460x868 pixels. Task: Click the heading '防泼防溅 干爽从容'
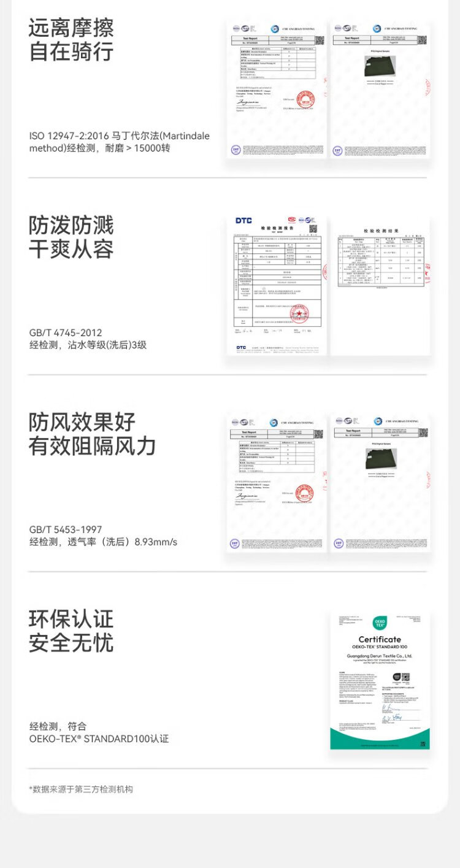point(71,237)
